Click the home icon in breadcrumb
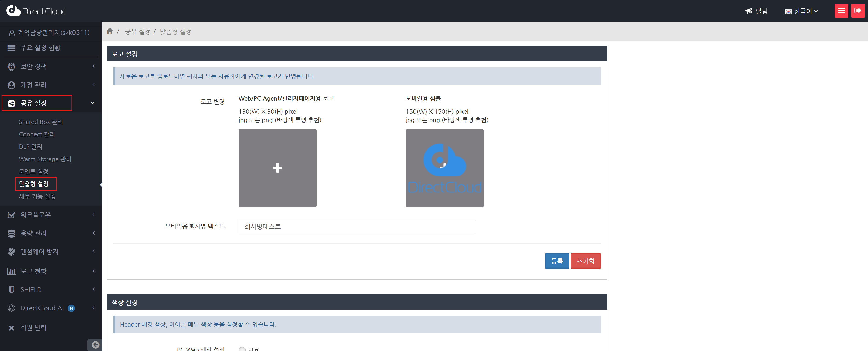 point(110,31)
